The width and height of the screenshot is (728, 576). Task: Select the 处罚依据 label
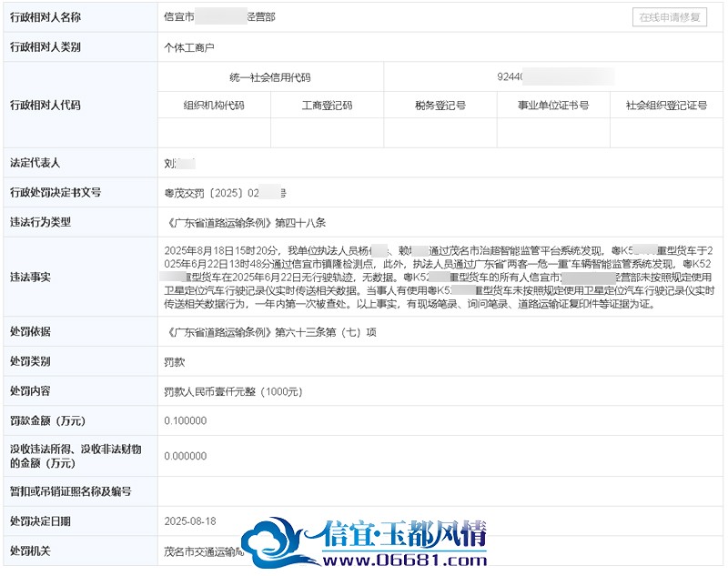[30, 331]
